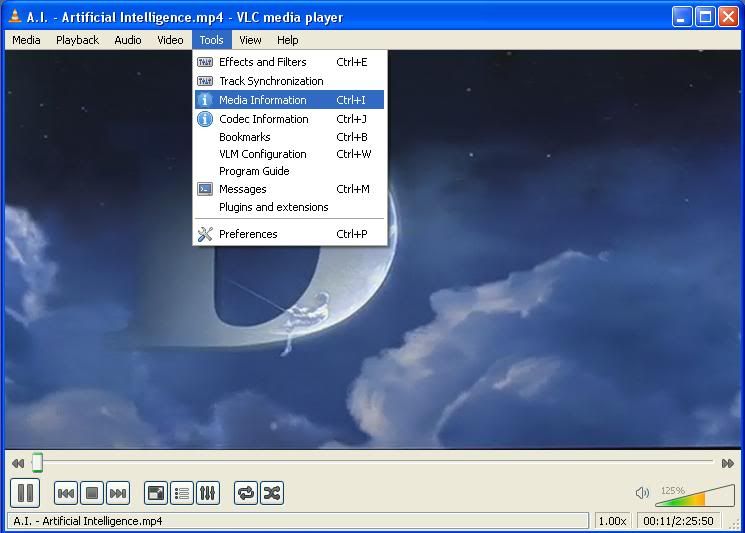Image resolution: width=745 pixels, height=533 pixels.
Task: Click the faster forward arrows icon
Action: [x=727, y=463]
